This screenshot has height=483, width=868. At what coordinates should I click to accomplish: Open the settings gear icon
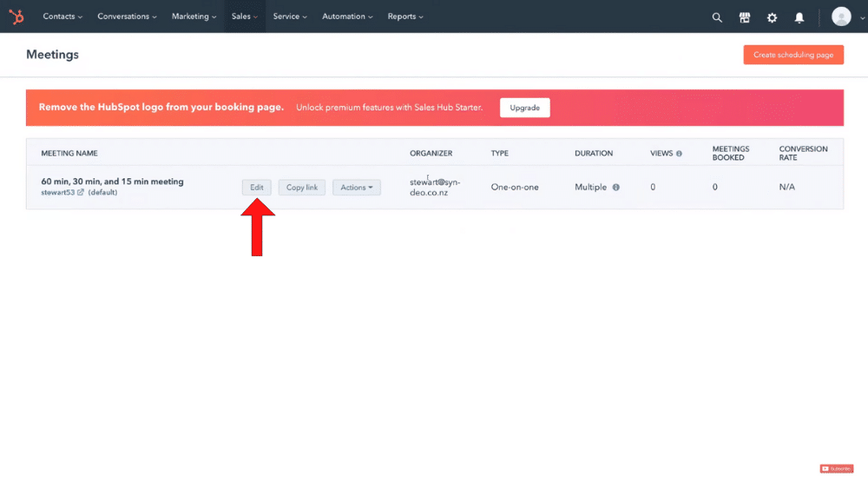click(x=772, y=17)
